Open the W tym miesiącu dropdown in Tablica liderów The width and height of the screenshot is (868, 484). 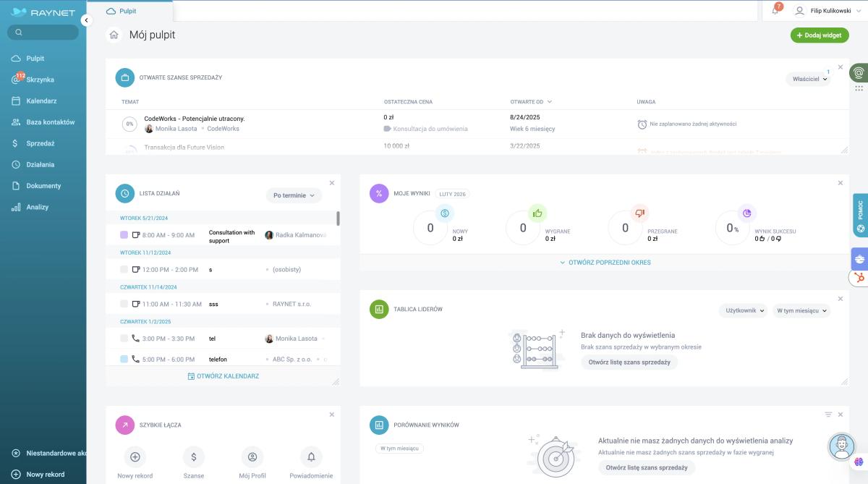801,310
